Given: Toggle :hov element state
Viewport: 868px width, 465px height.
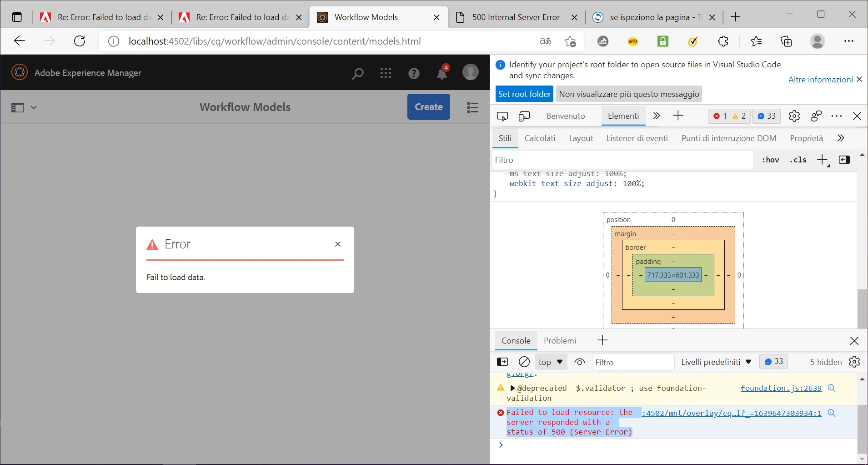Looking at the screenshot, I should tap(771, 160).
